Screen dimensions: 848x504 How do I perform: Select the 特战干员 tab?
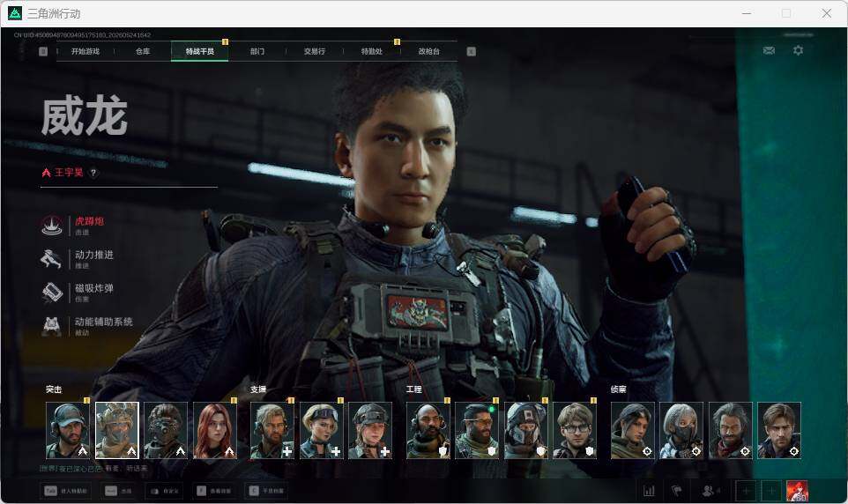coord(199,51)
